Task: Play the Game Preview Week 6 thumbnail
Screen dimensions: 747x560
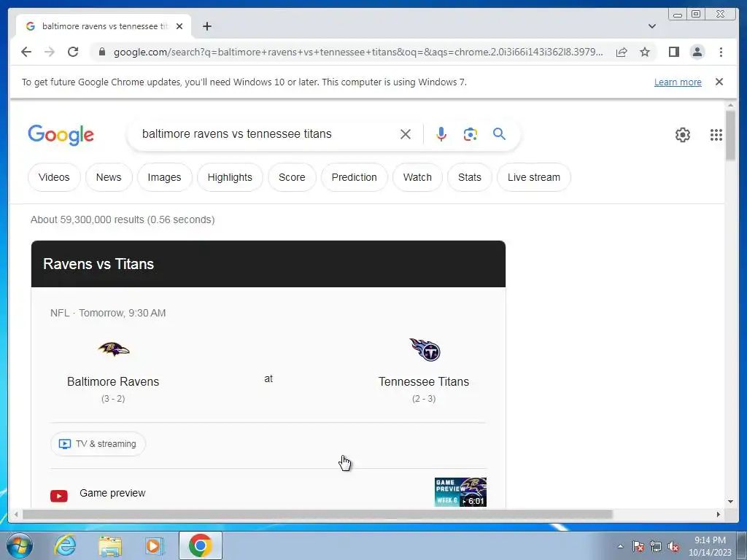Action: [460, 492]
